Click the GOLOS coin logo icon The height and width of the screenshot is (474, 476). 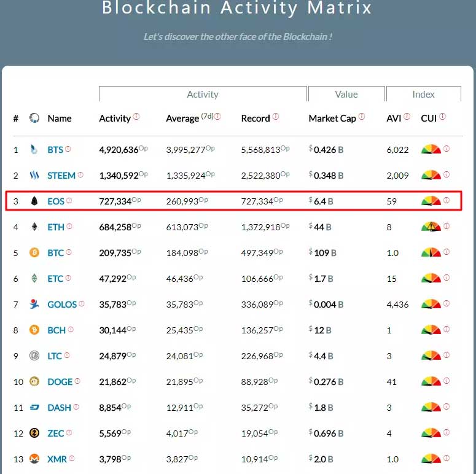coord(34,304)
